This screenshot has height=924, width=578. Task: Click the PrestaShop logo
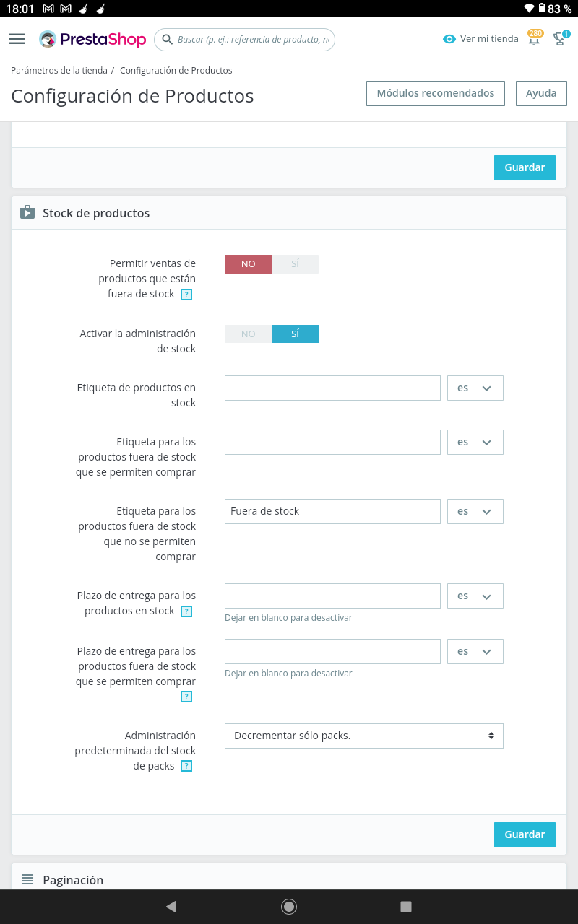click(93, 39)
